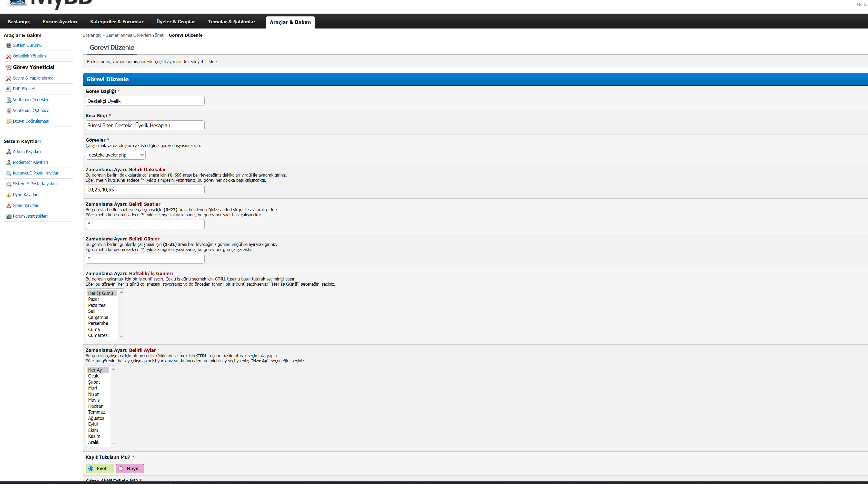Select Çarşamba in the weekday list
This screenshot has width=868, height=484.
coord(102,317)
